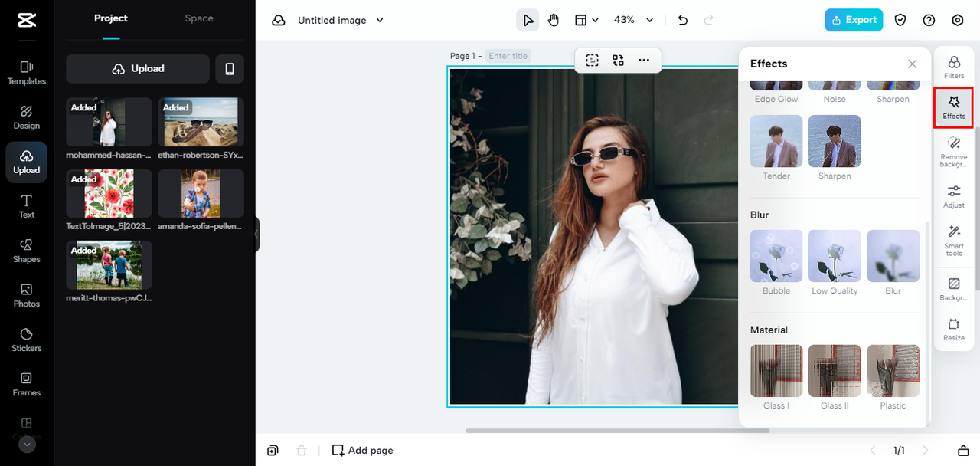Open the Photos sidebar panel
Screen dimensions: 980x466
click(x=27, y=295)
